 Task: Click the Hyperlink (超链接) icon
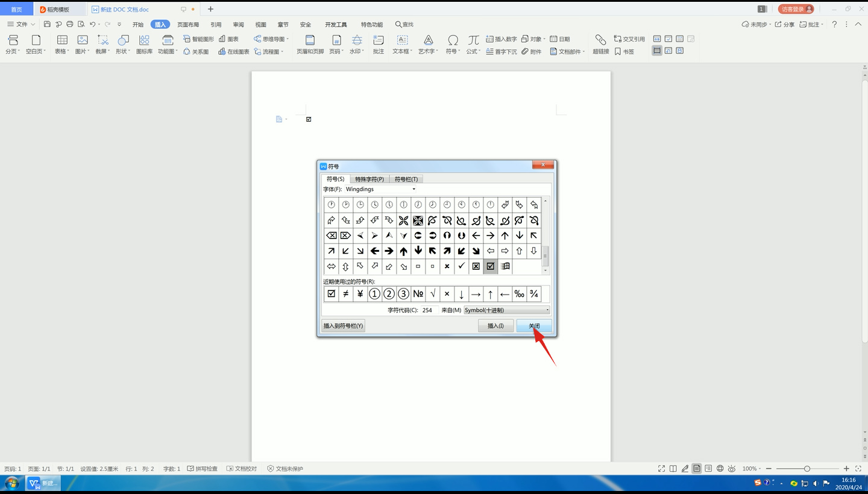(x=600, y=45)
